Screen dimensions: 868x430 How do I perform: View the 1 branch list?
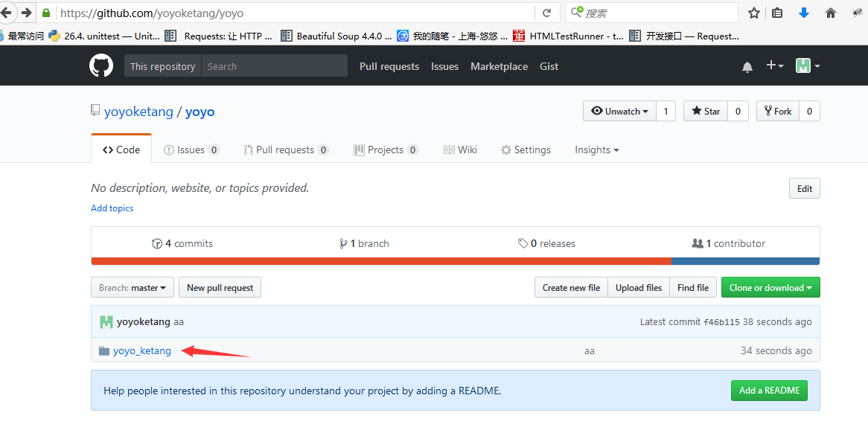[364, 243]
